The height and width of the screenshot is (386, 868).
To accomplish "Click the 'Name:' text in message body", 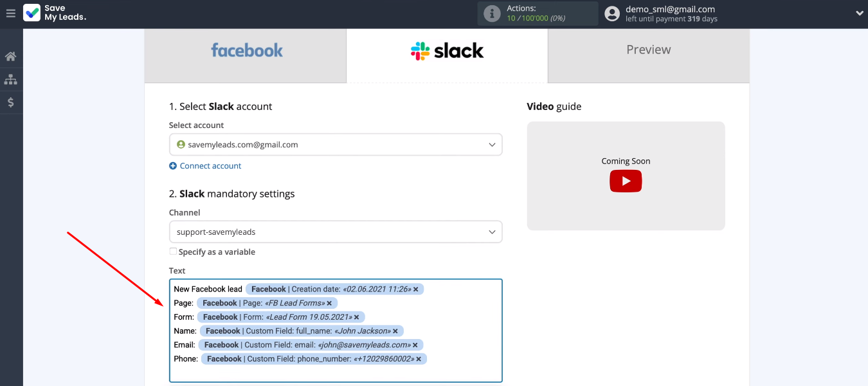I will tap(185, 331).
